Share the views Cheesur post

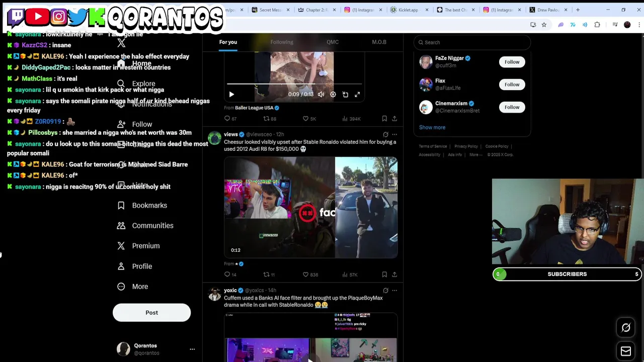tap(394, 275)
